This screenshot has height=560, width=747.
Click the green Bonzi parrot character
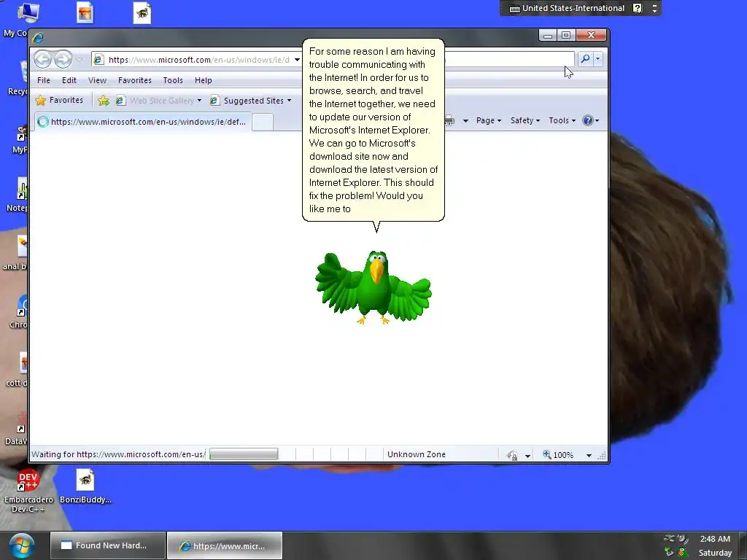tap(373, 287)
